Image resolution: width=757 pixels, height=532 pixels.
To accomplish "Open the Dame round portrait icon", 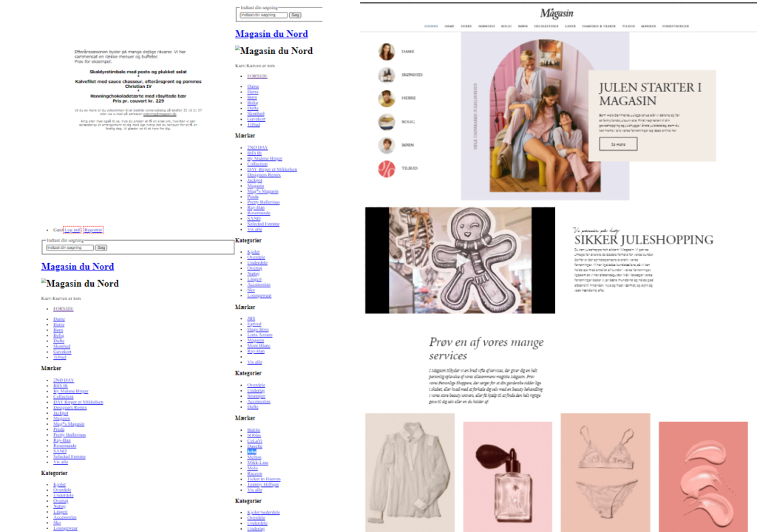I will click(386, 51).
